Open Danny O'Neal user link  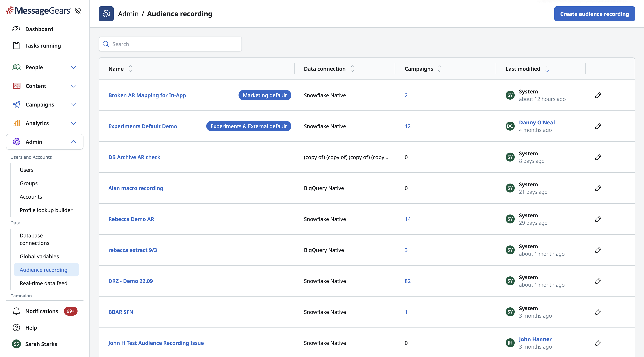(537, 122)
